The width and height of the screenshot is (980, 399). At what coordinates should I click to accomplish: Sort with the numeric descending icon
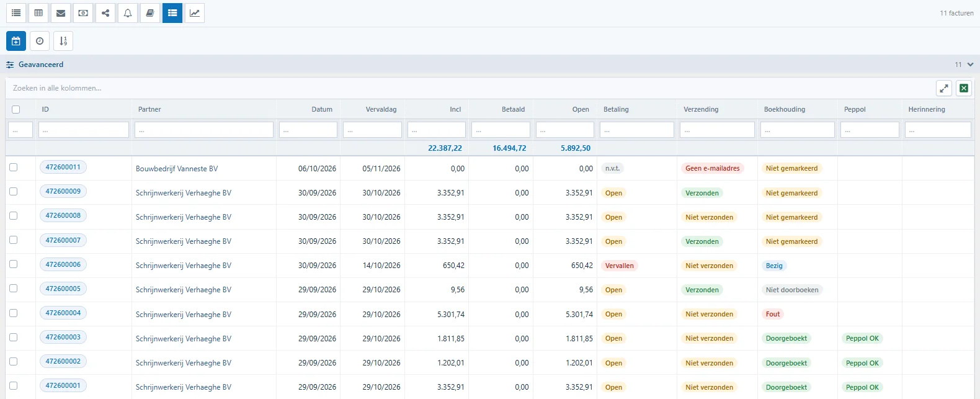point(63,41)
